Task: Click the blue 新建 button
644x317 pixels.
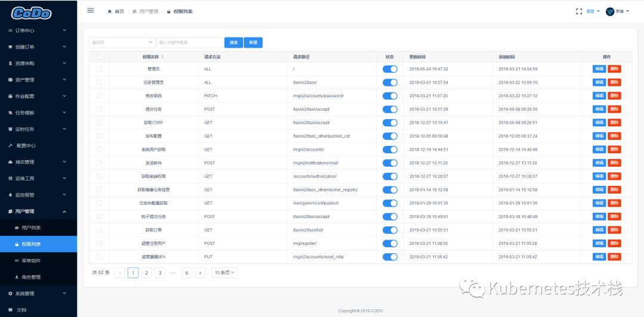Action: point(253,42)
